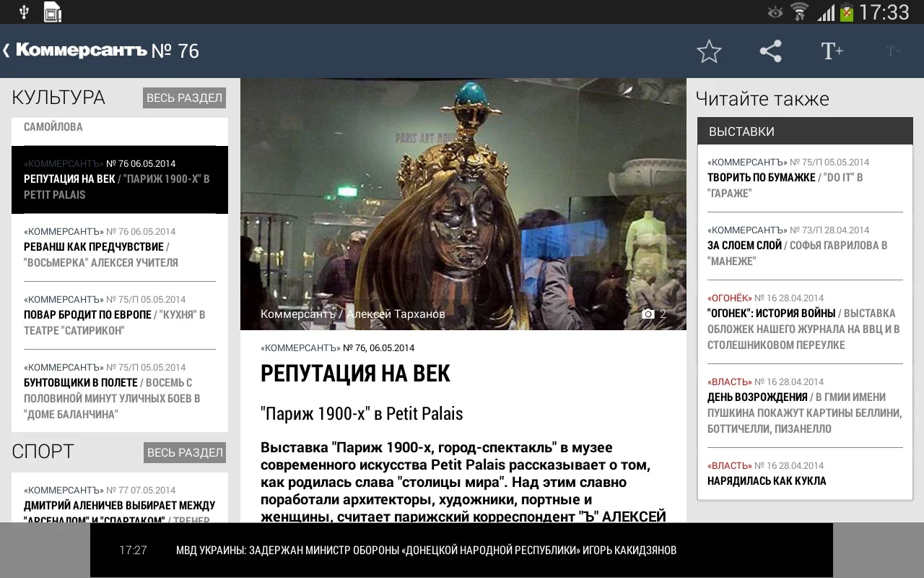Open article Реванш как предчувствие

tap(120, 247)
